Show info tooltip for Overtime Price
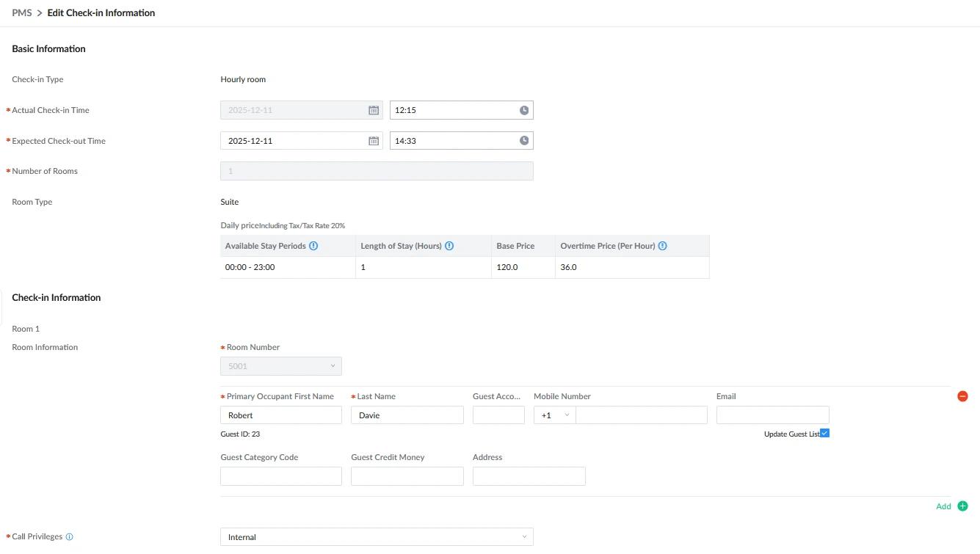Screen dimensions: 980x554 (x=662, y=246)
